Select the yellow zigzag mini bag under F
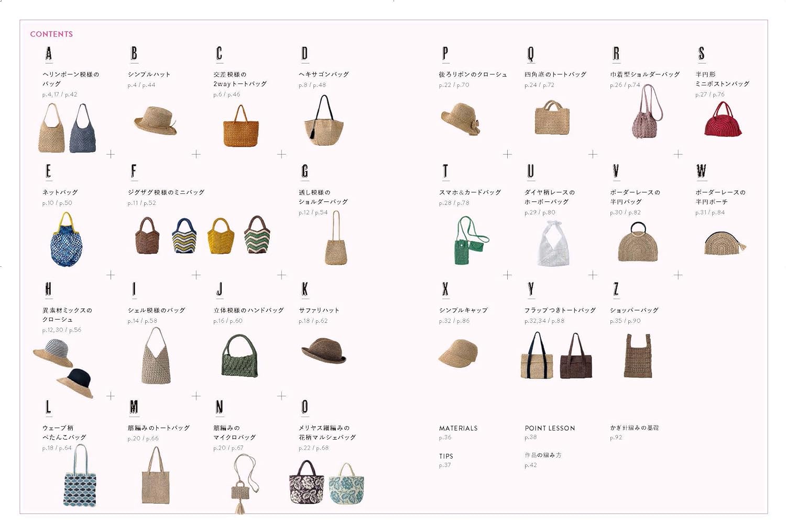The width and height of the screenshot is (786, 532). pos(221,235)
